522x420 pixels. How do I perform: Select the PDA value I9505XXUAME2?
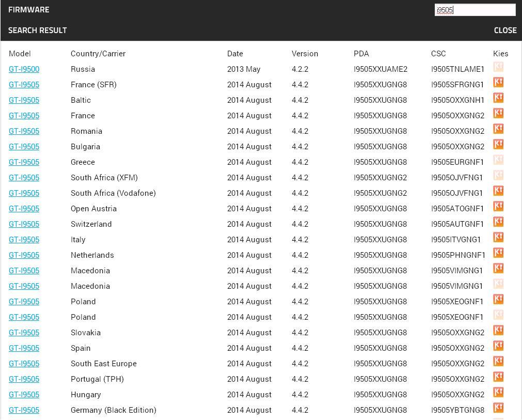(x=380, y=69)
